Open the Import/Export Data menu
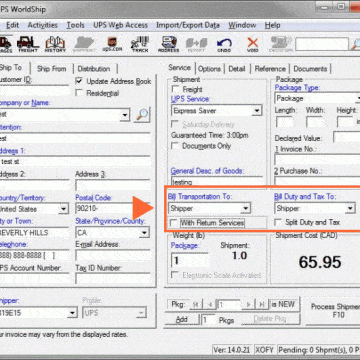The width and height of the screenshot is (360, 360). pyautogui.click(x=188, y=25)
